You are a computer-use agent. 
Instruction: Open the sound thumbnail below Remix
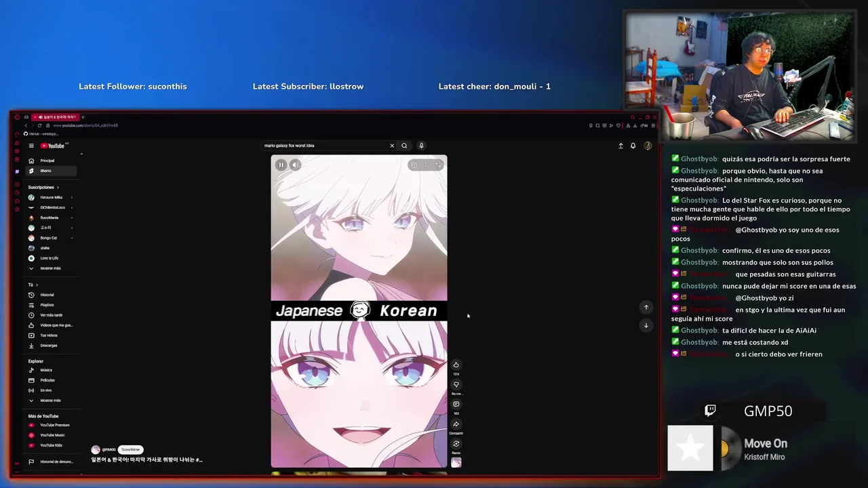click(x=456, y=462)
